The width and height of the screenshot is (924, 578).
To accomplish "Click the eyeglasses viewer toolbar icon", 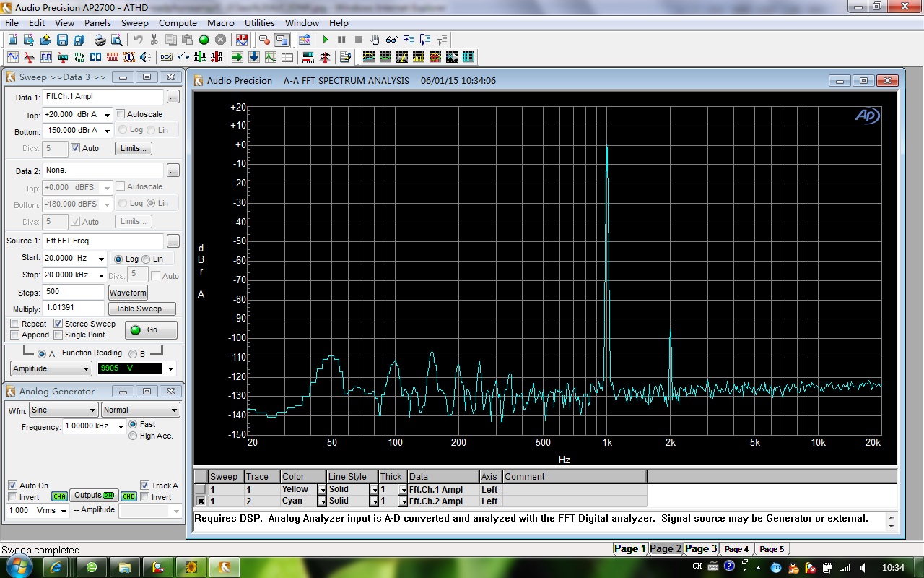I will coord(391,40).
